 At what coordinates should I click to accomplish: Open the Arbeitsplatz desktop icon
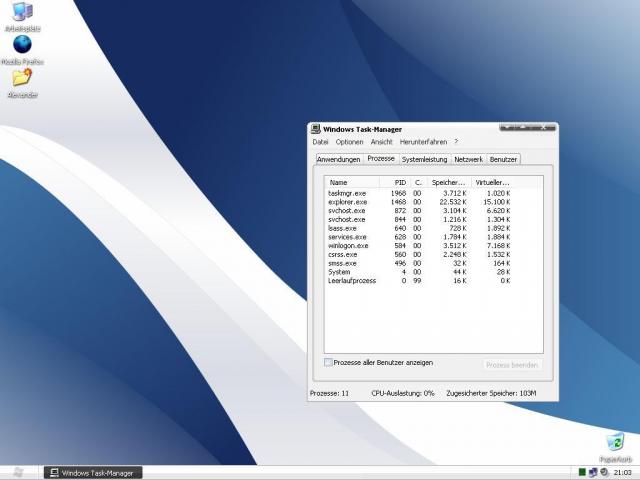pos(22,14)
